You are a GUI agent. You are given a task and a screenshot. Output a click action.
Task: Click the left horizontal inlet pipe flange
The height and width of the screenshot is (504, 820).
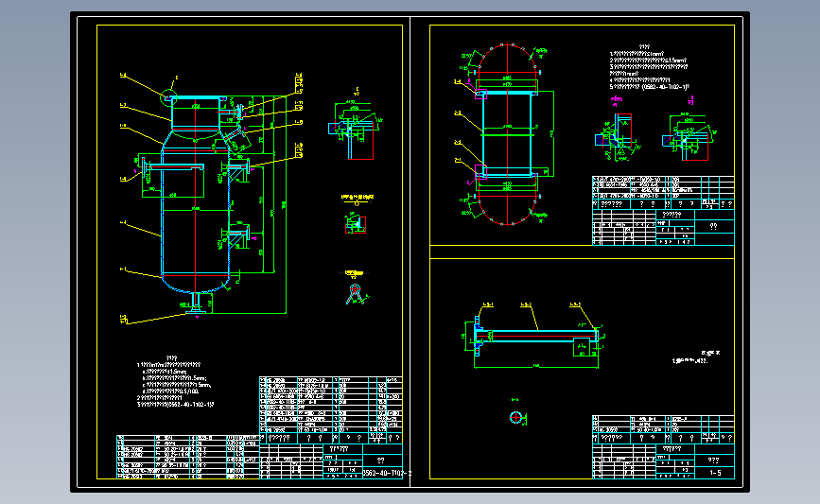click(145, 167)
